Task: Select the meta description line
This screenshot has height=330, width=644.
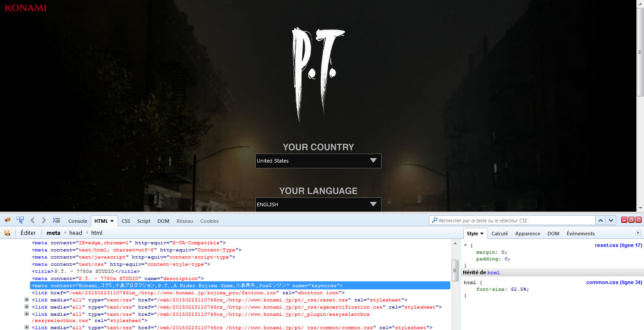Action: click(118, 279)
